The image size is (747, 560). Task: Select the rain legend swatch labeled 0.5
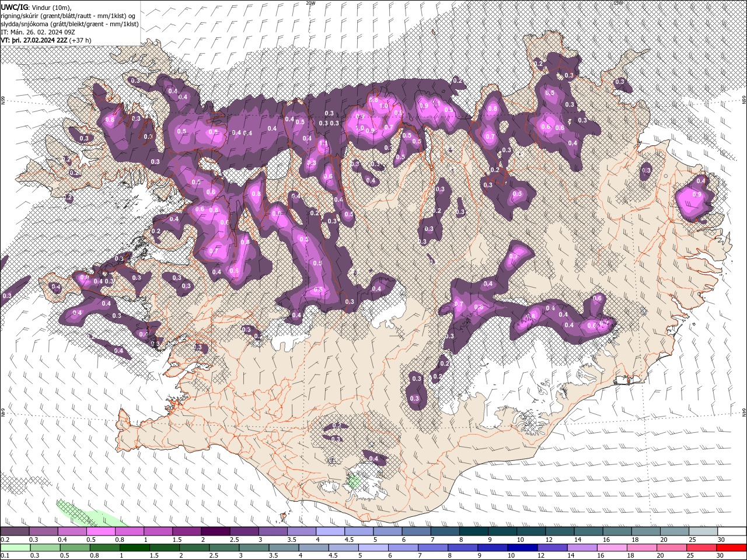coord(75,548)
